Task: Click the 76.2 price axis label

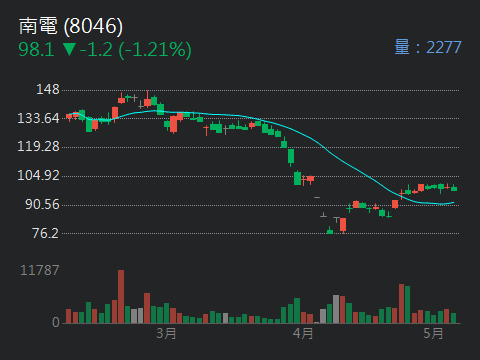Action: pos(45,233)
